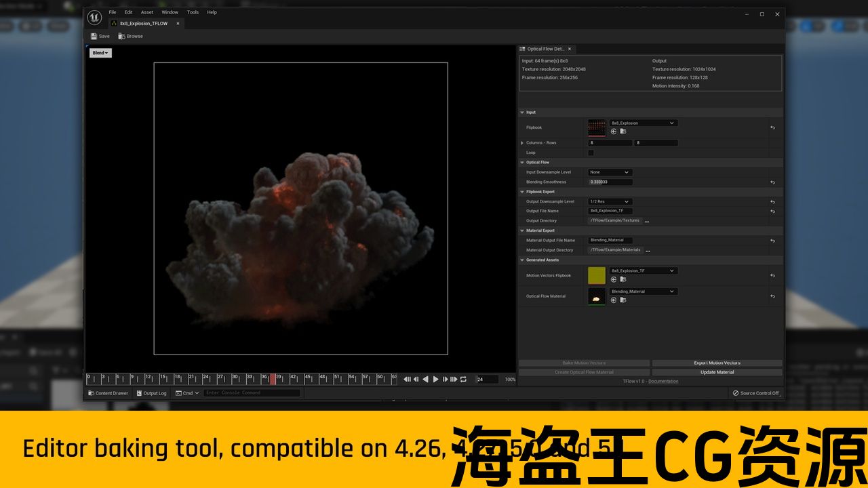
Task: Click the red playhead marker on the timeline
Action: point(273,379)
